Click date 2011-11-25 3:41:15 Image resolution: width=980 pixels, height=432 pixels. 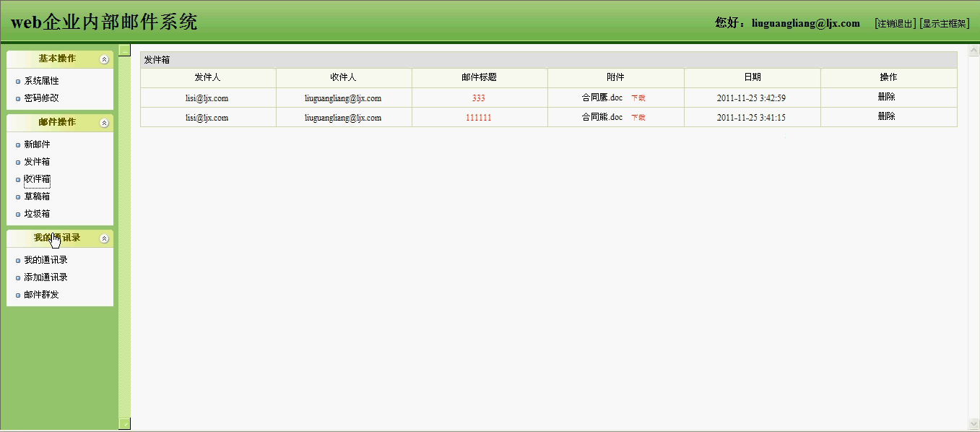751,118
